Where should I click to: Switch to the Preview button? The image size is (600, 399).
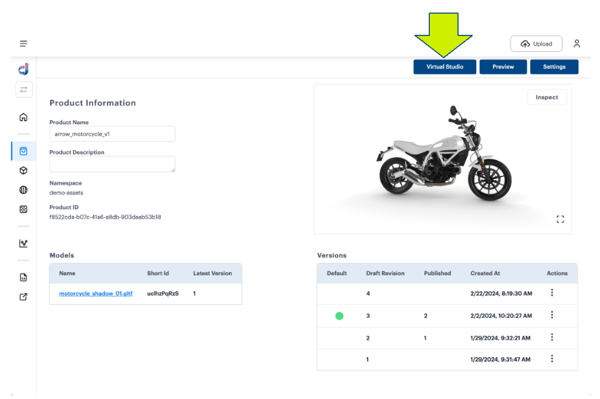pyautogui.click(x=503, y=67)
